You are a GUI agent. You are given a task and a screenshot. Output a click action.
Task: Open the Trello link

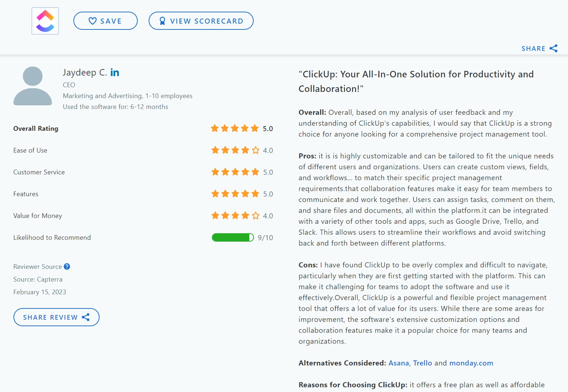tap(423, 363)
